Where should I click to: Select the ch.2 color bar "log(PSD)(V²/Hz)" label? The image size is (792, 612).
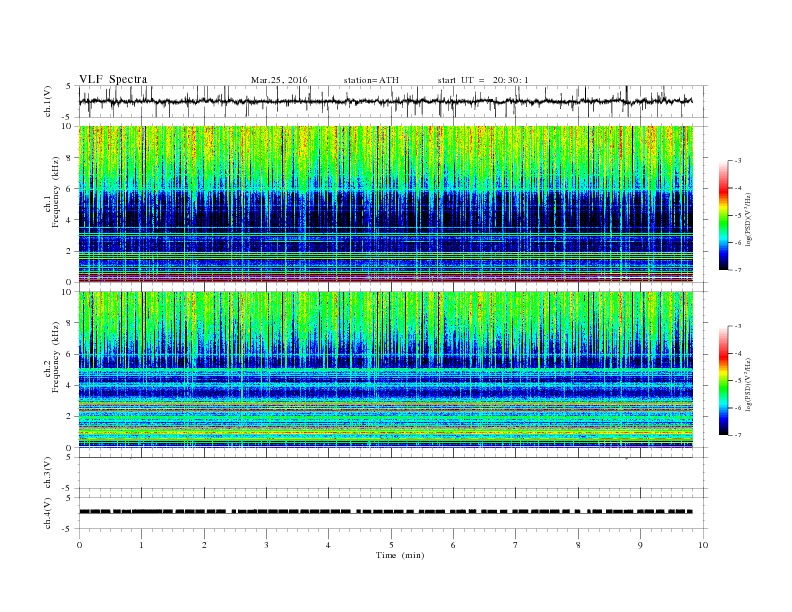pyautogui.click(x=749, y=383)
